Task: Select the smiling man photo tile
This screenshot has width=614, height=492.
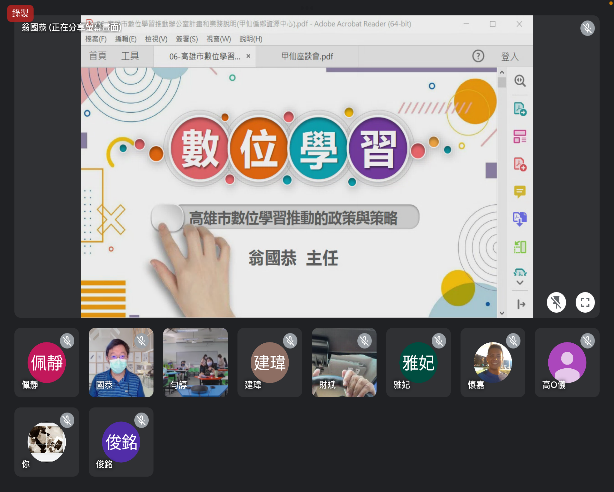Action: click(x=493, y=362)
